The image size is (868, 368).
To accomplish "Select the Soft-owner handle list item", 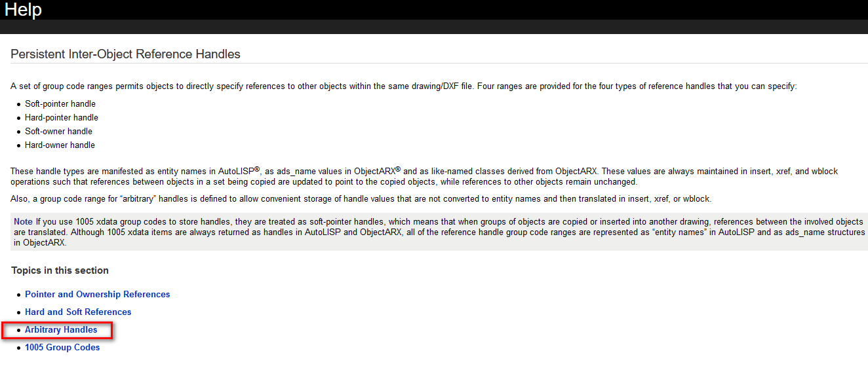I will (x=58, y=131).
